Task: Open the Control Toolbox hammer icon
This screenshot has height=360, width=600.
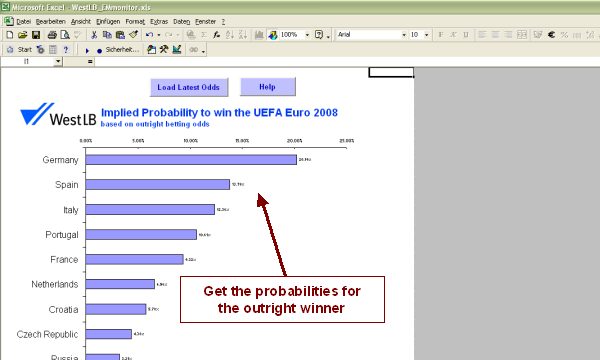Action: coord(164,50)
